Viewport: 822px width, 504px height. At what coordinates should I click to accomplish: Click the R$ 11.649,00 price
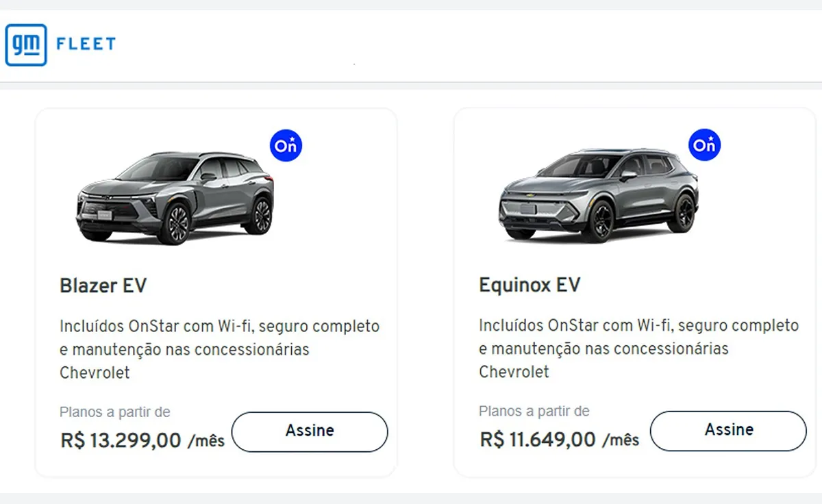(x=538, y=439)
